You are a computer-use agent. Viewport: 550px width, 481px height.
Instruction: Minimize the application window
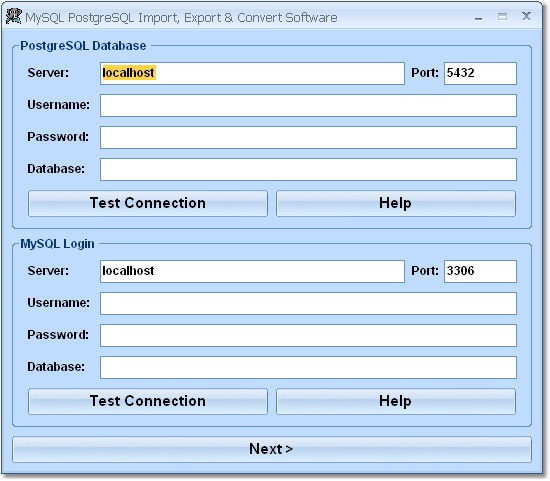[478, 18]
